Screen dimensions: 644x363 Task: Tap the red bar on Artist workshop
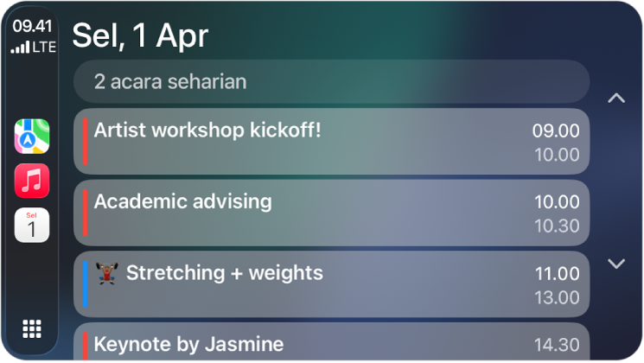tap(86, 141)
